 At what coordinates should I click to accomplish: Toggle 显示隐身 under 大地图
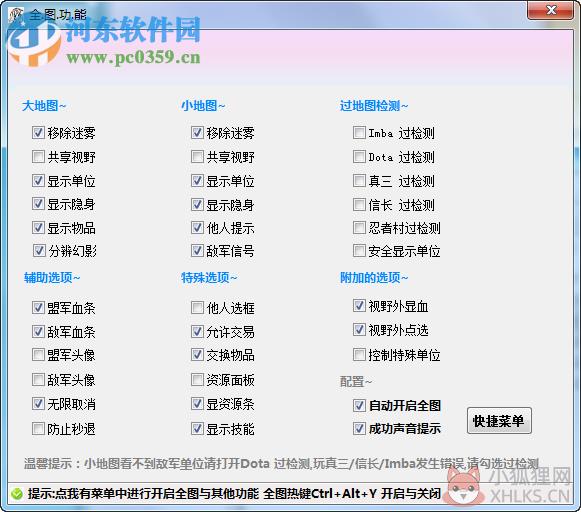pyautogui.click(x=38, y=204)
